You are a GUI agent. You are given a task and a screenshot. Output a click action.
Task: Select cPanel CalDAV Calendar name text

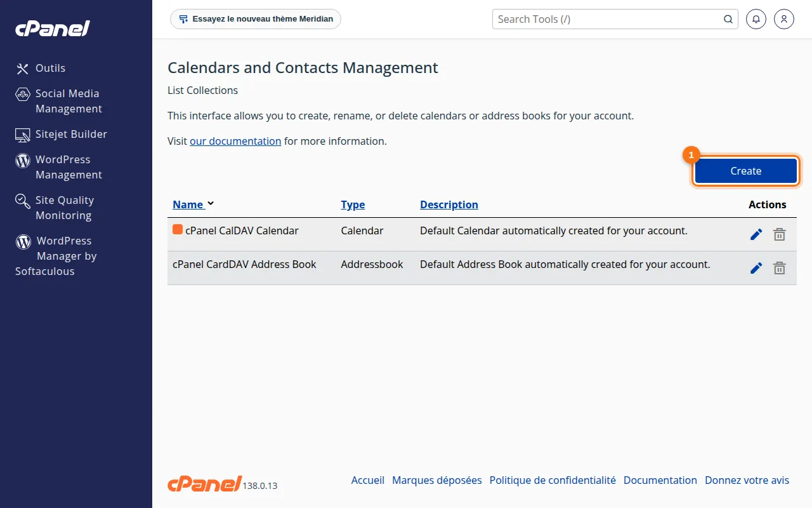click(242, 231)
